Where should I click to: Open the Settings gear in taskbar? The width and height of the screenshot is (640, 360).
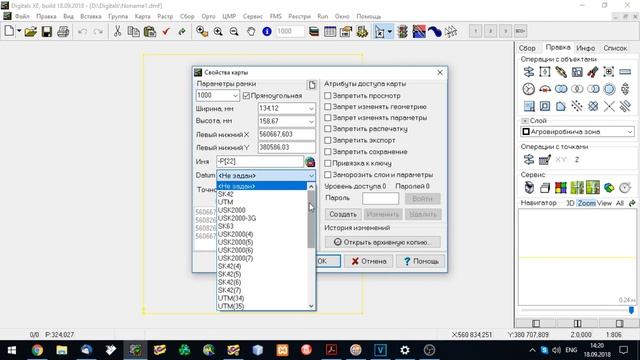click(404, 350)
